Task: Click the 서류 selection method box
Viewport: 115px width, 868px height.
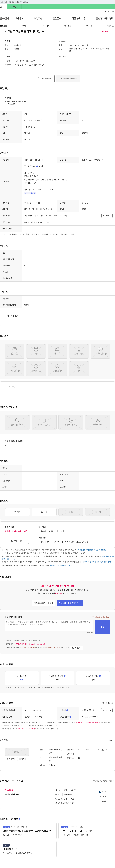Action: pyautogui.click(x=17, y=512)
